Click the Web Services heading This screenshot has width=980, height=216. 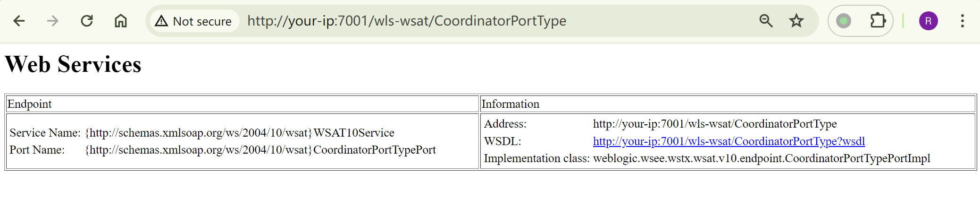73,64
